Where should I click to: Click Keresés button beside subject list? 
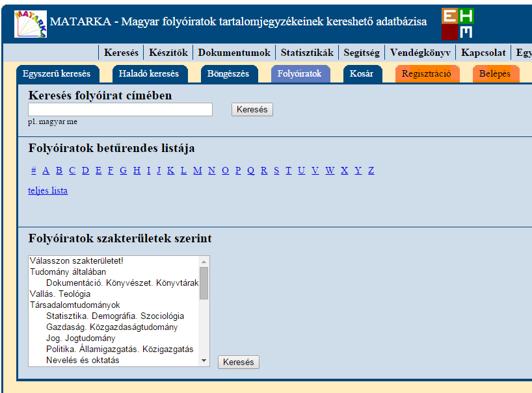(239, 362)
